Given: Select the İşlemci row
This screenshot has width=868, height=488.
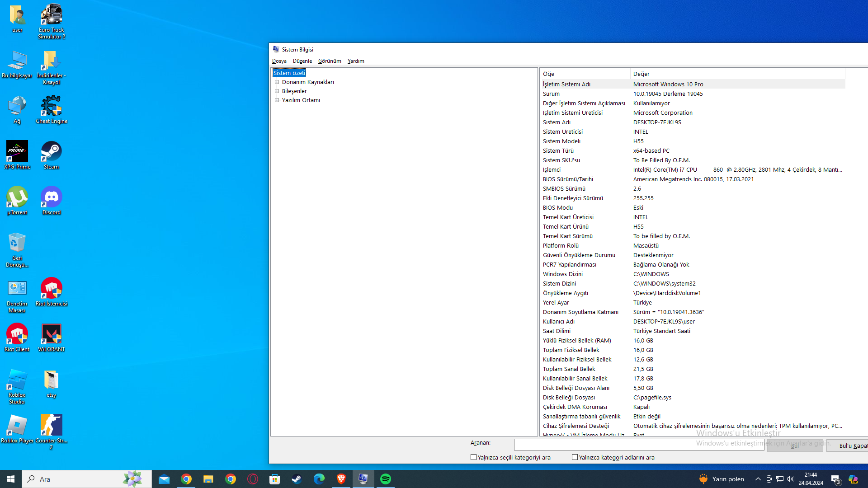Looking at the screenshot, I should point(693,170).
